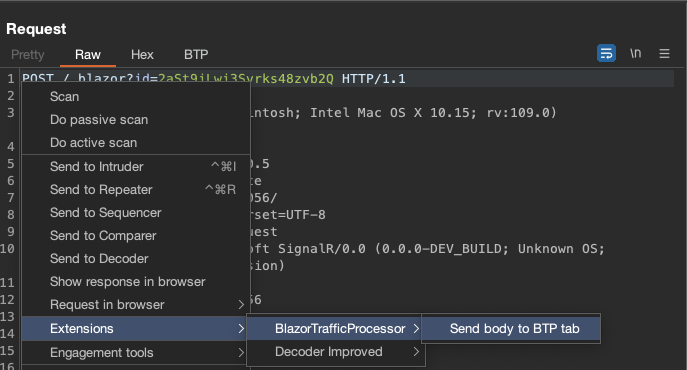Open the Decoder Improved submenu
Image resolution: width=687 pixels, height=370 pixels.
coord(335,352)
